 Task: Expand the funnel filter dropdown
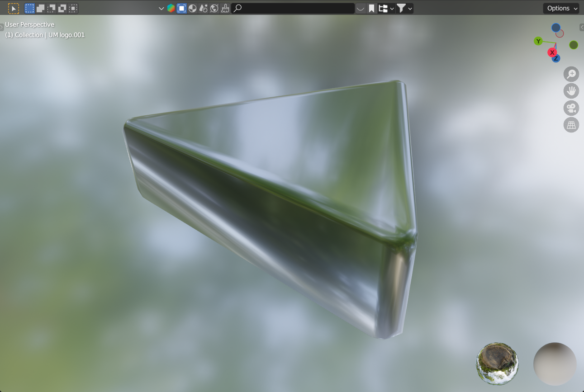tap(404, 8)
